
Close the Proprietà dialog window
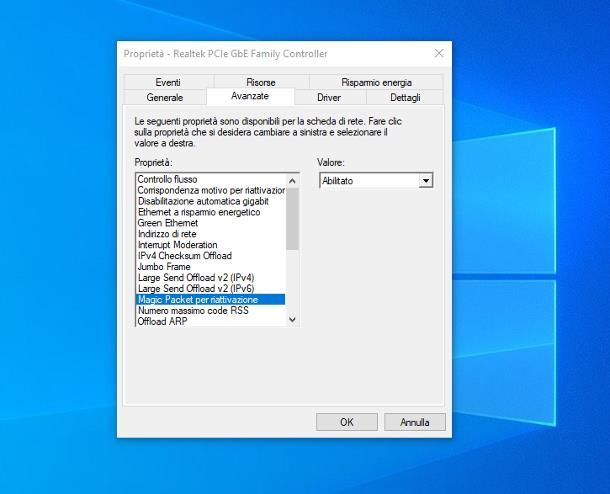coord(438,53)
